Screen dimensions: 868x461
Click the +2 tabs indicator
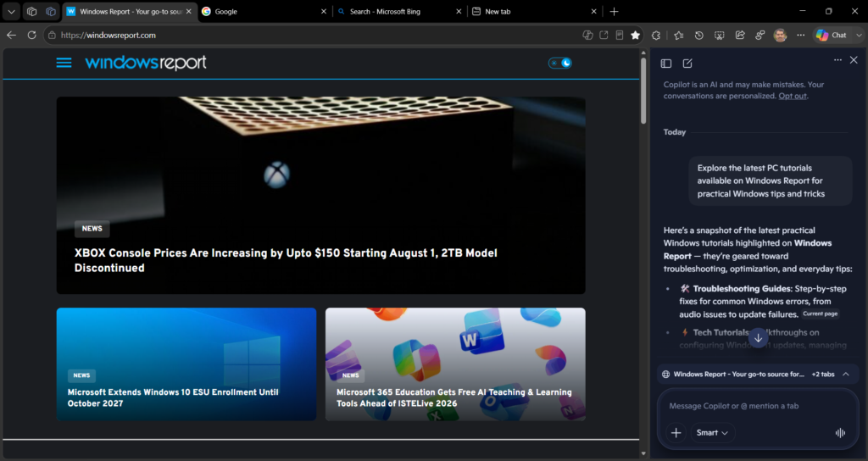[822, 374]
